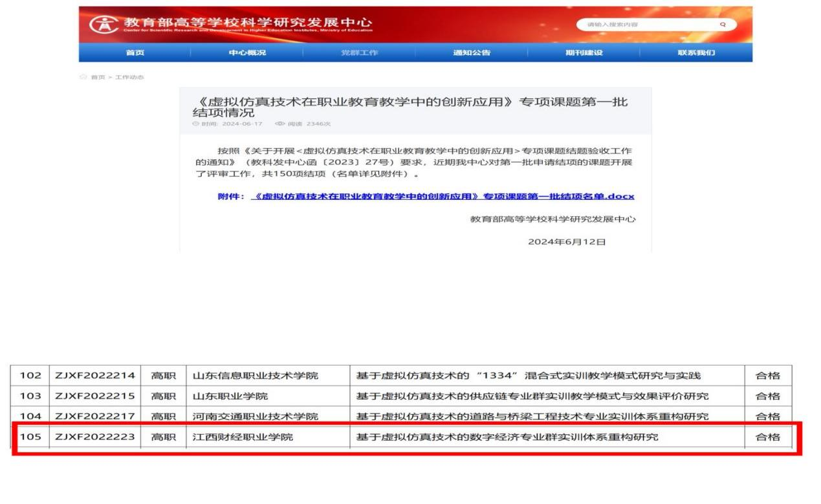The image size is (821, 504).
Task: Click the 高职 cell in row 102
Action: tap(164, 375)
